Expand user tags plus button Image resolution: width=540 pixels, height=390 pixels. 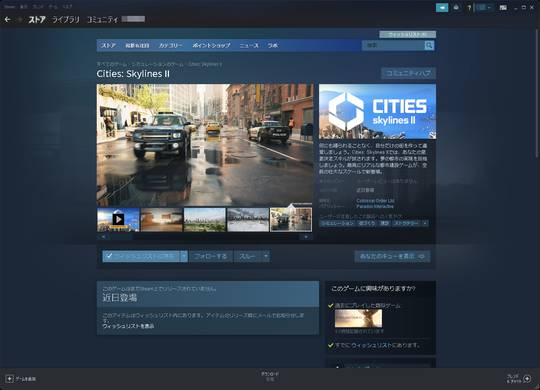click(425, 224)
